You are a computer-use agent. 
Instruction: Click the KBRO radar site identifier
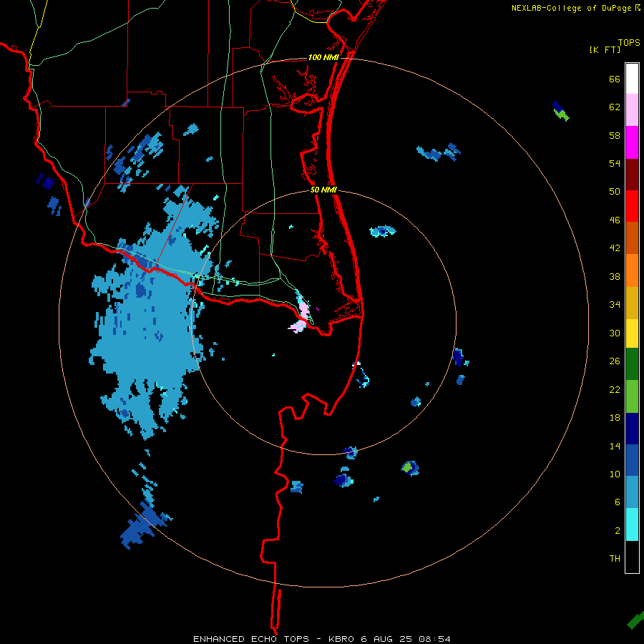pos(341,639)
